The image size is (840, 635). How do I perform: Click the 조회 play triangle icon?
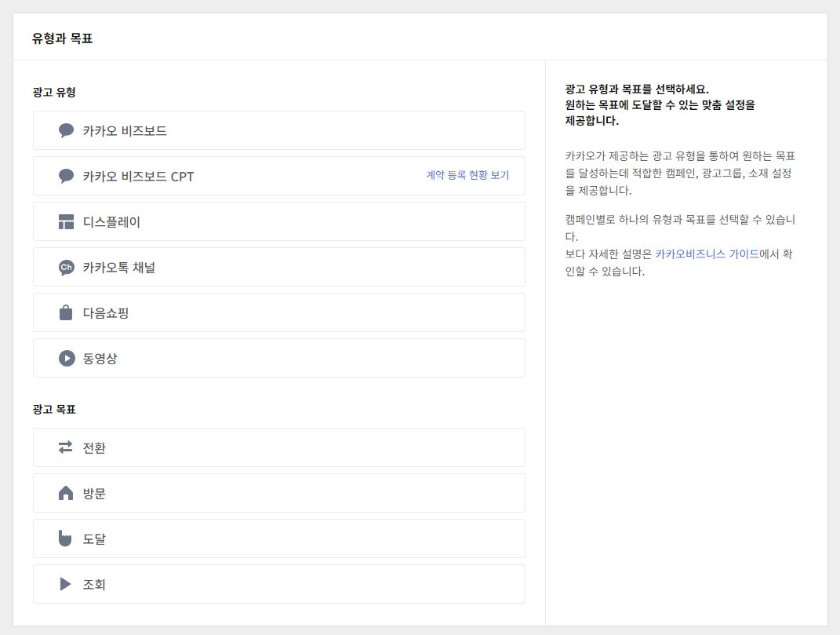pos(65,583)
